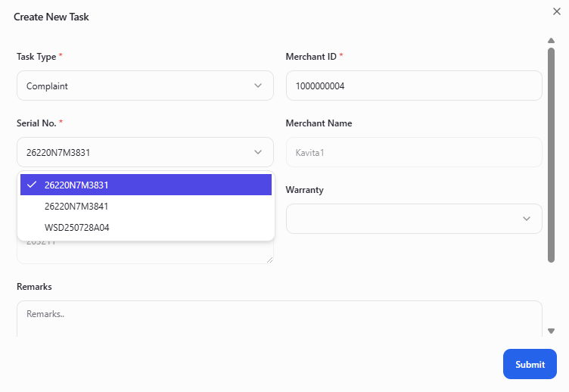Click the Task Type chevron arrow
Image resolution: width=569 pixels, height=392 pixels.
click(258, 86)
